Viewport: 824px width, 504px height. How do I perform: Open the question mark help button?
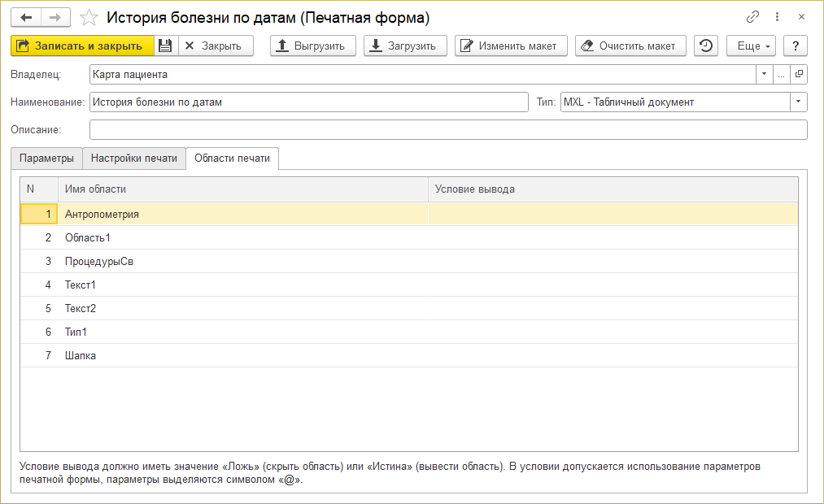pyautogui.click(x=795, y=46)
